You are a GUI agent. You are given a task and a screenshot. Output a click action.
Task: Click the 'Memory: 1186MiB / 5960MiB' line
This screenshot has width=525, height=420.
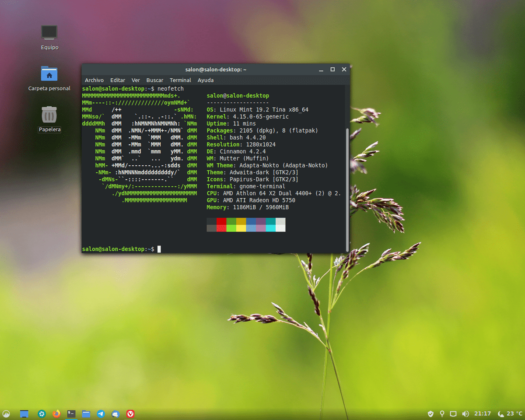coord(248,207)
